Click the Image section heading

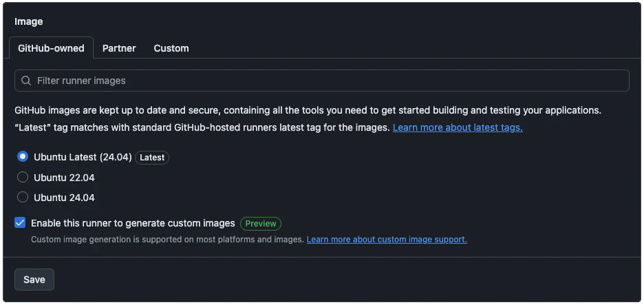[x=29, y=21]
